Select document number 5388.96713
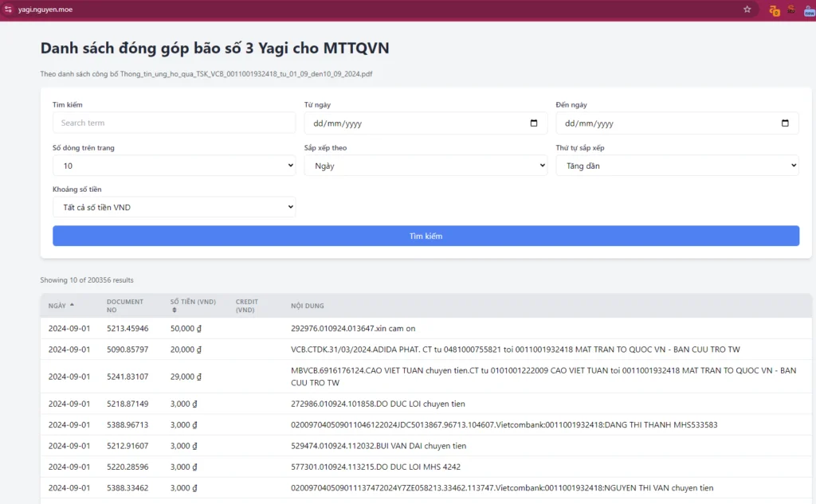Screen dimensions: 816x504 127,425
